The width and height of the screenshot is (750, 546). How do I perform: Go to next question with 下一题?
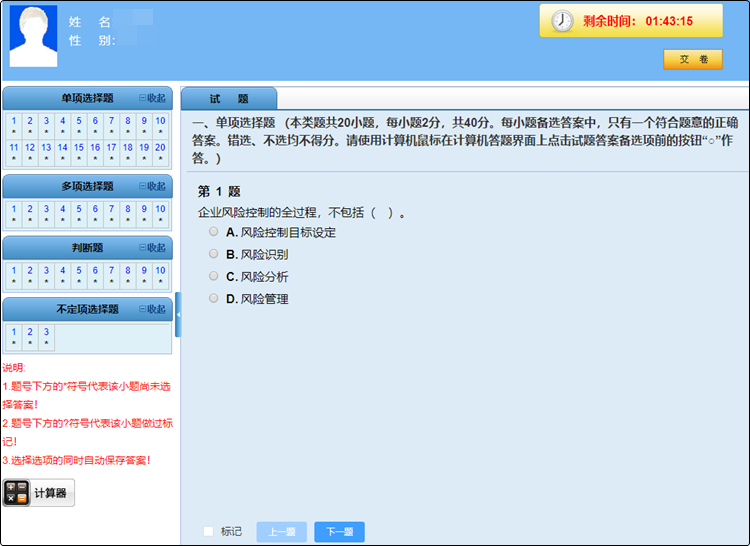tap(340, 532)
